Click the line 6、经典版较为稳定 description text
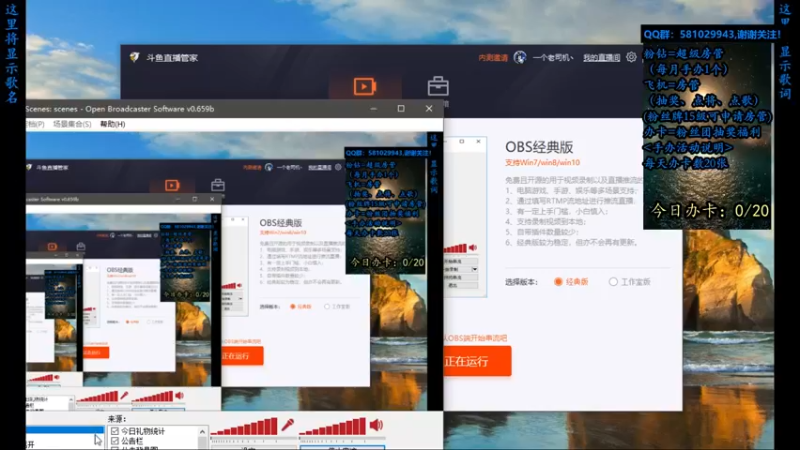 tap(571, 242)
